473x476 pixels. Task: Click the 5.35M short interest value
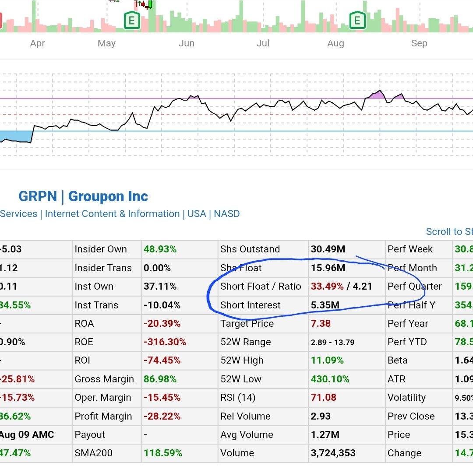tap(325, 305)
